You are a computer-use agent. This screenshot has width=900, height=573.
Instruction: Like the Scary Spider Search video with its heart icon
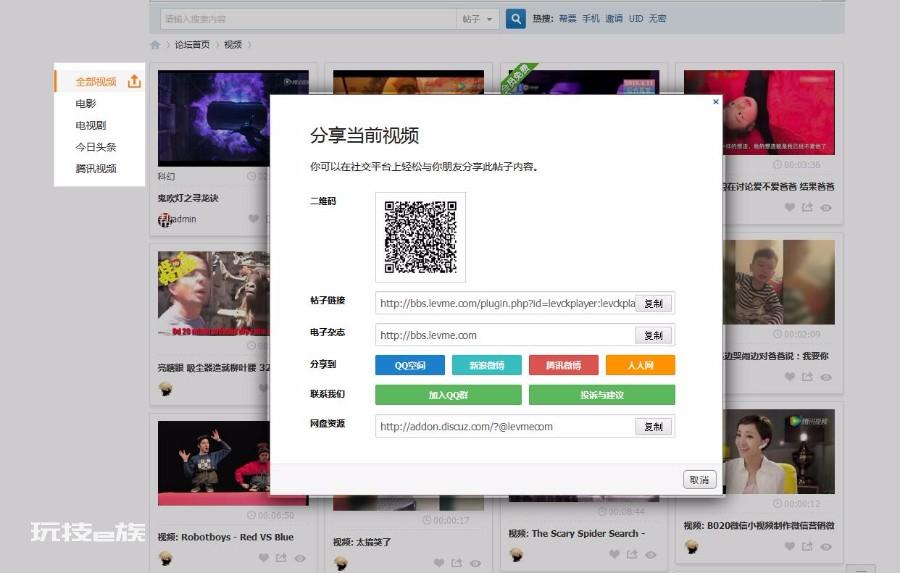(x=614, y=554)
